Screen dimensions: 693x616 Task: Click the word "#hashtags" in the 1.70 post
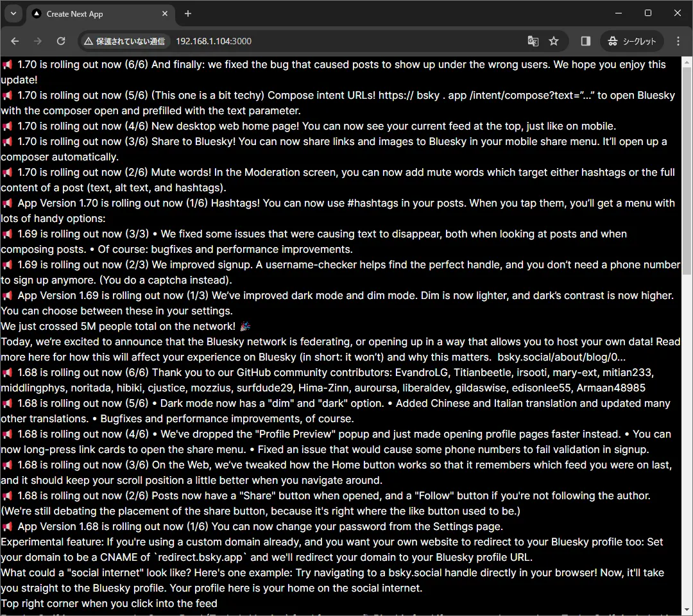[373, 203]
